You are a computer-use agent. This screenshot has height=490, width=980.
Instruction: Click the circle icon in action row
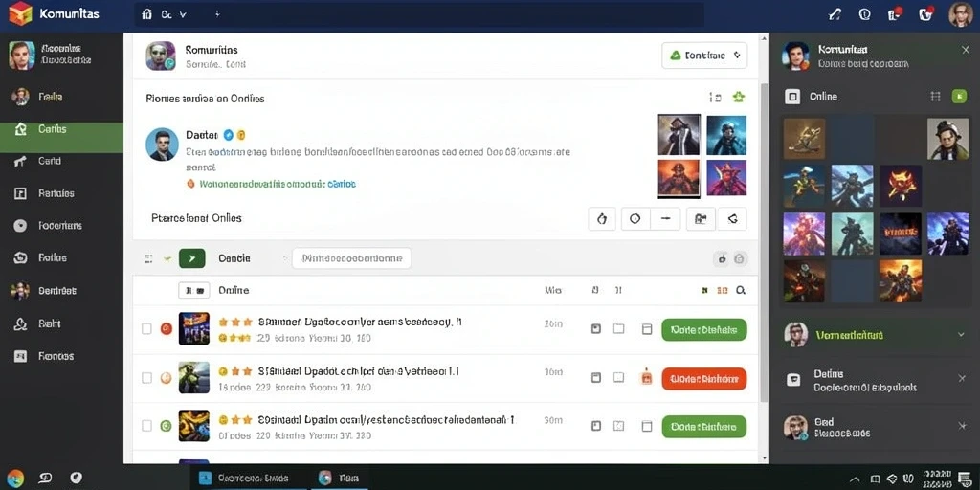tap(635, 219)
